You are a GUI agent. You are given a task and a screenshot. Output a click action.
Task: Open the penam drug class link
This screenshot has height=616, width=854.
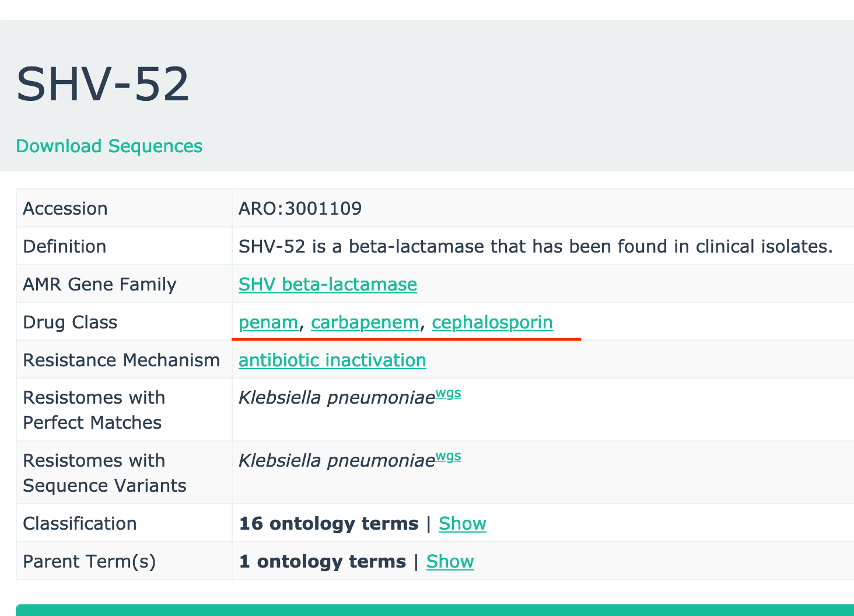coord(268,322)
